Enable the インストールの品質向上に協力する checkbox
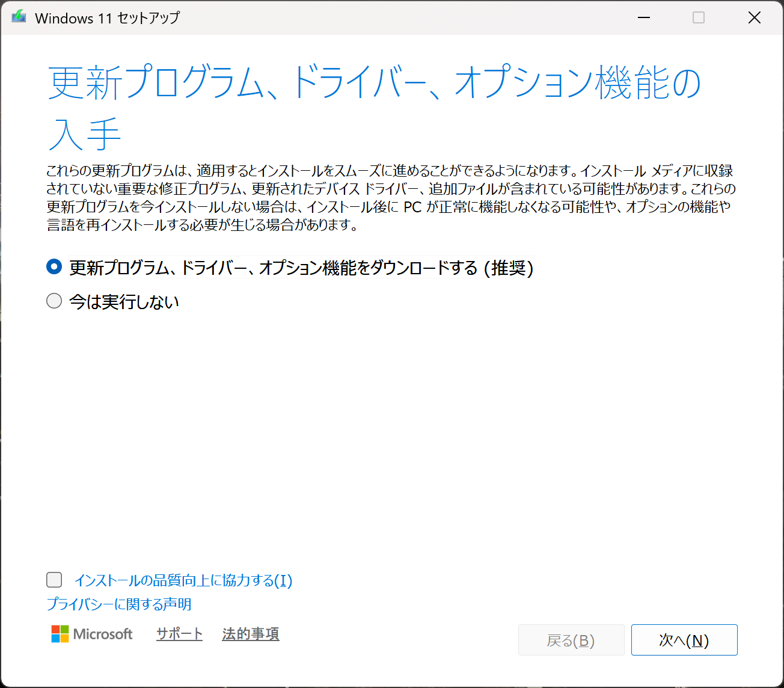This screenshot has height=688, width=784. [54, 580]
